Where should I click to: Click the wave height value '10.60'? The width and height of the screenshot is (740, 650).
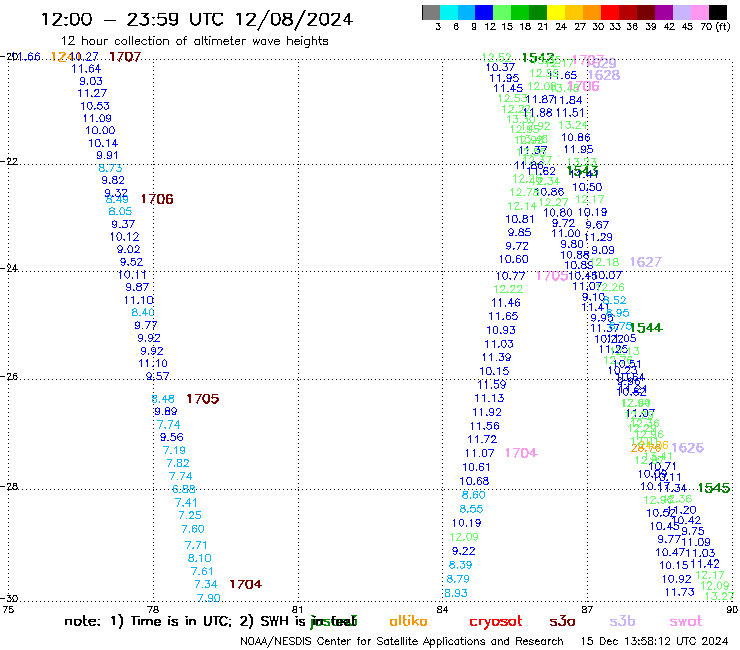click(x=513, y=259)
